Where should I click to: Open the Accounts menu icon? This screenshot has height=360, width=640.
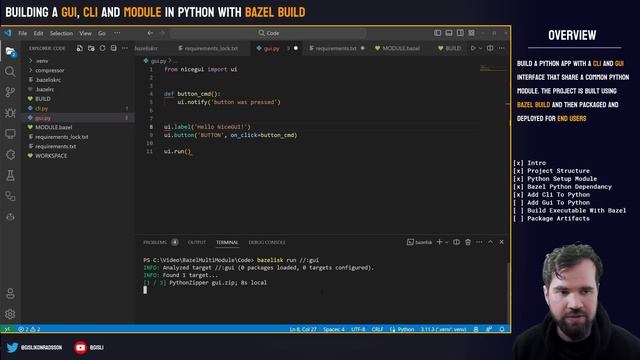[x=10, y=293]
